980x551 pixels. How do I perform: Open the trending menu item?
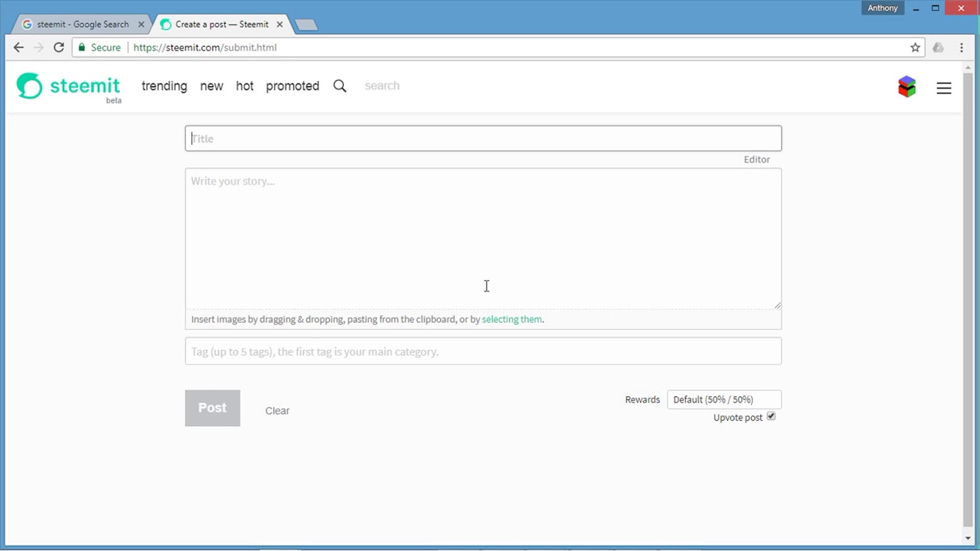(164, 86)
